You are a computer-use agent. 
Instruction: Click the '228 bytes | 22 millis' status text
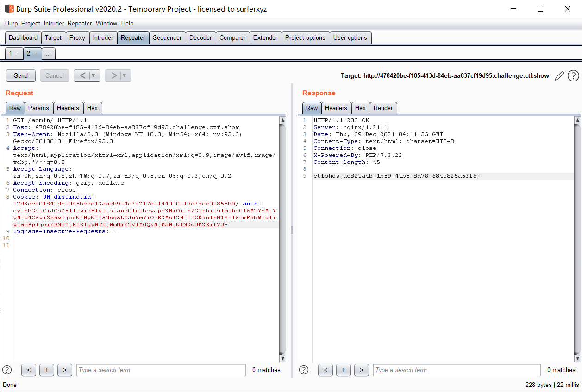point(552,385)
